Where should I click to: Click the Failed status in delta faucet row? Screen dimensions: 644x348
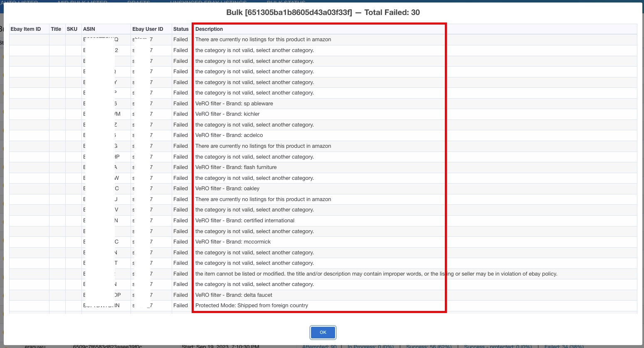click(x=180, y=295)
